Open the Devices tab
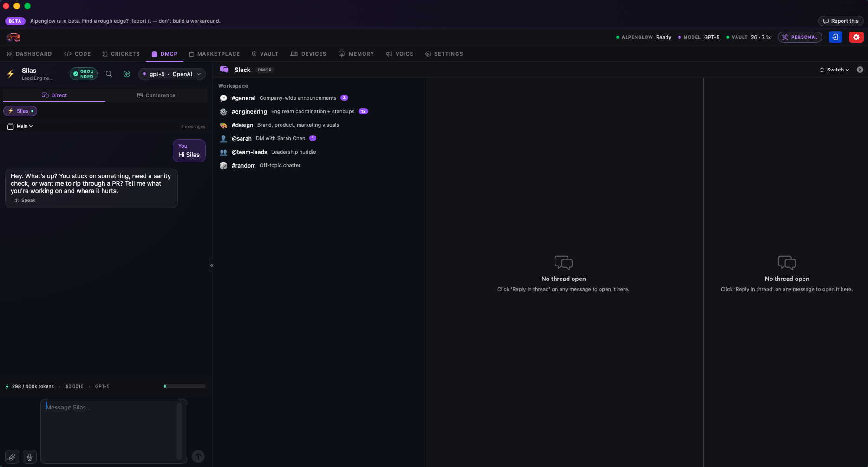This screenshot has height=467, width=868. pyautogui.click(x=308, y=54)
